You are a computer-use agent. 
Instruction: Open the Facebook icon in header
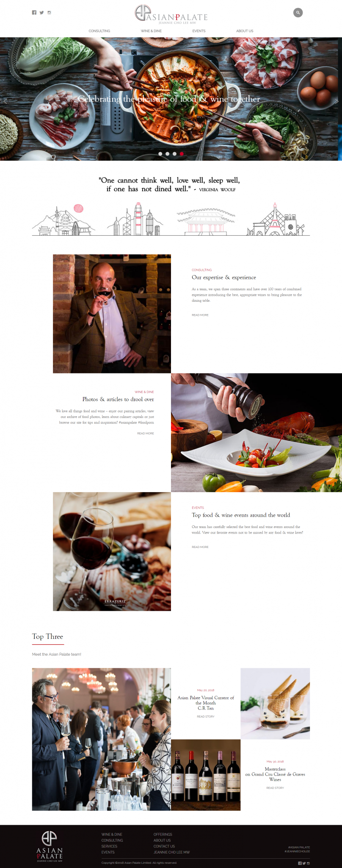pos(34,13)
